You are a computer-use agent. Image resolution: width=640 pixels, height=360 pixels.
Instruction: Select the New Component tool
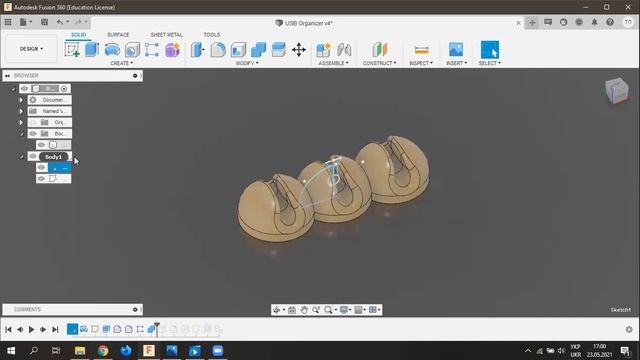pyautogui.click(x=323, y=50)
